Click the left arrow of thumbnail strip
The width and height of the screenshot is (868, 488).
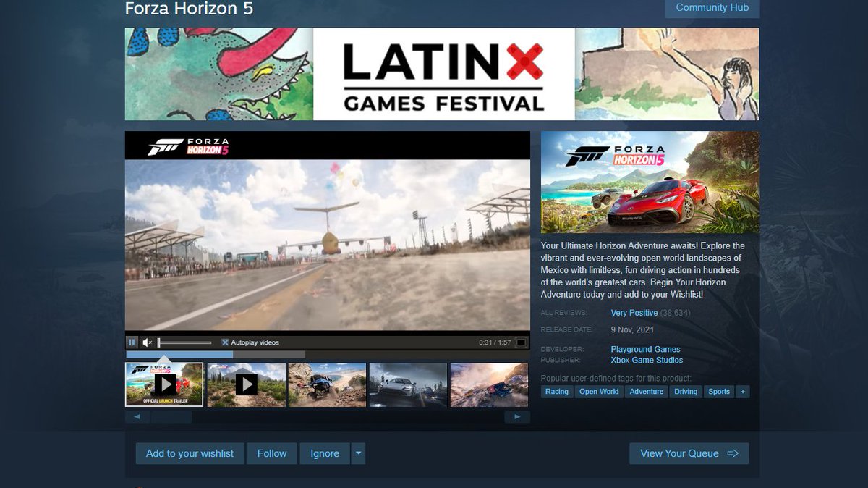137,417
